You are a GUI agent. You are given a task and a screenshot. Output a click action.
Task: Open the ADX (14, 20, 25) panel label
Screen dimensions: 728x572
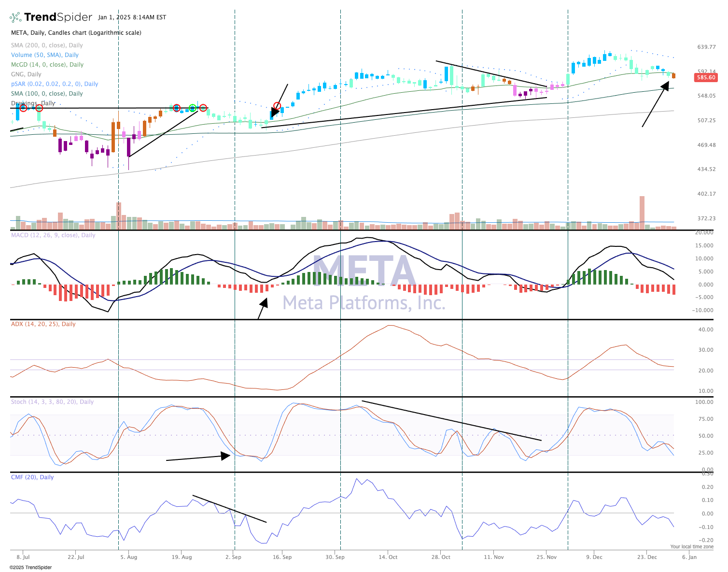pos(43,324)
